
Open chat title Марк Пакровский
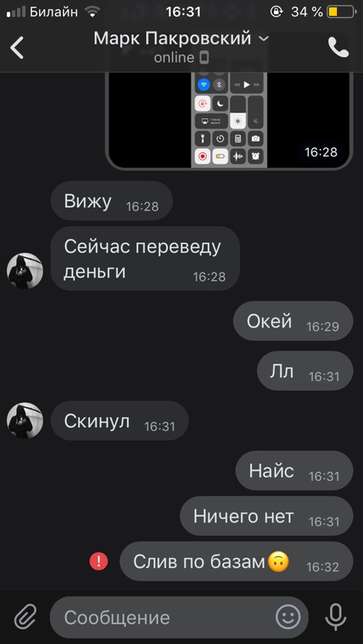click(x=173, y=39)
